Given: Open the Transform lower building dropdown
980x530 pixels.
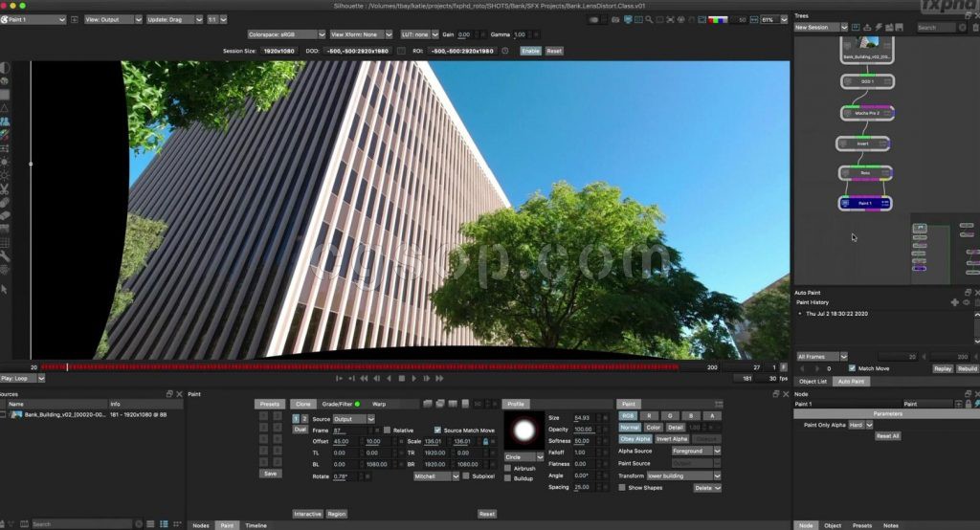Looking at the screenshot, I should click(683, 475).
